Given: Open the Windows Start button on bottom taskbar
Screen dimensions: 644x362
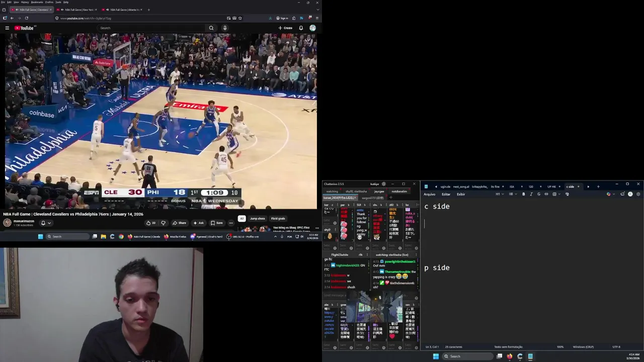Looking at the screenshot, I should click(x=436, y=356).
